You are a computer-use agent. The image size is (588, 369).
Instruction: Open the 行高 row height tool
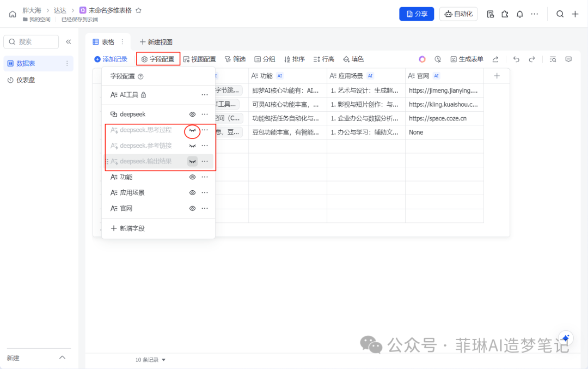323,59
